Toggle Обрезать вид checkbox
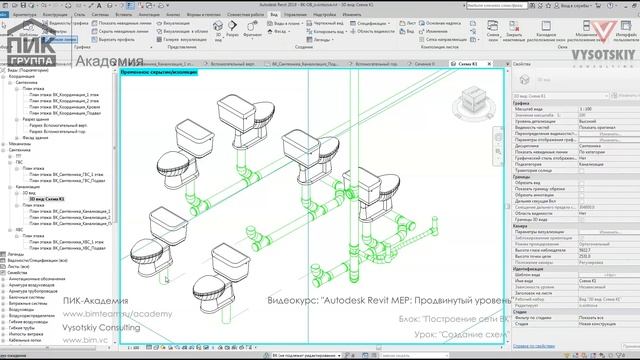 [582, 183]
